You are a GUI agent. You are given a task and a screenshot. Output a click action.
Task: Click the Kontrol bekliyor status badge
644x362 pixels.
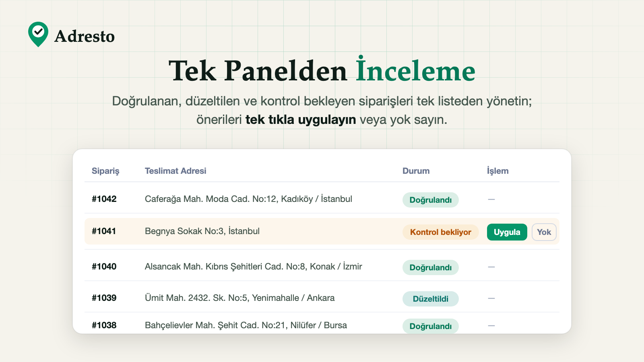tap(441, 232)
